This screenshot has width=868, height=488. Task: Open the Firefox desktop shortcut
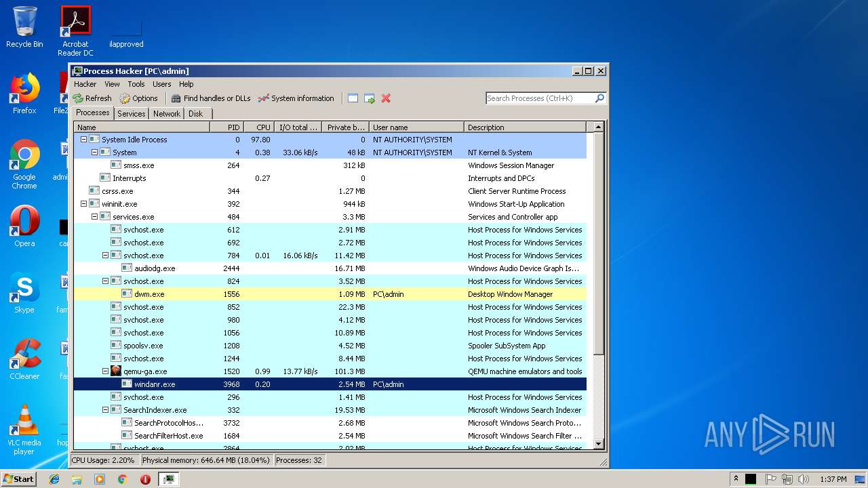[24, 94]
